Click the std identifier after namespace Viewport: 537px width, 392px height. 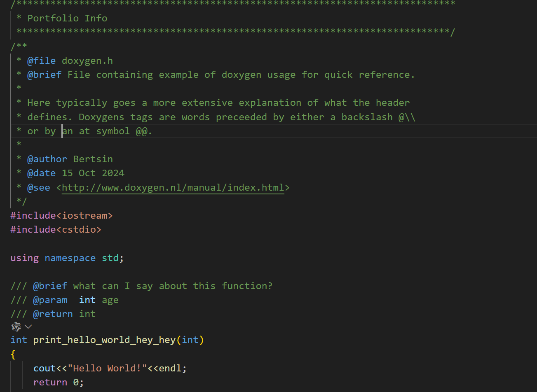pyautogui.click(x=110, y=258)
